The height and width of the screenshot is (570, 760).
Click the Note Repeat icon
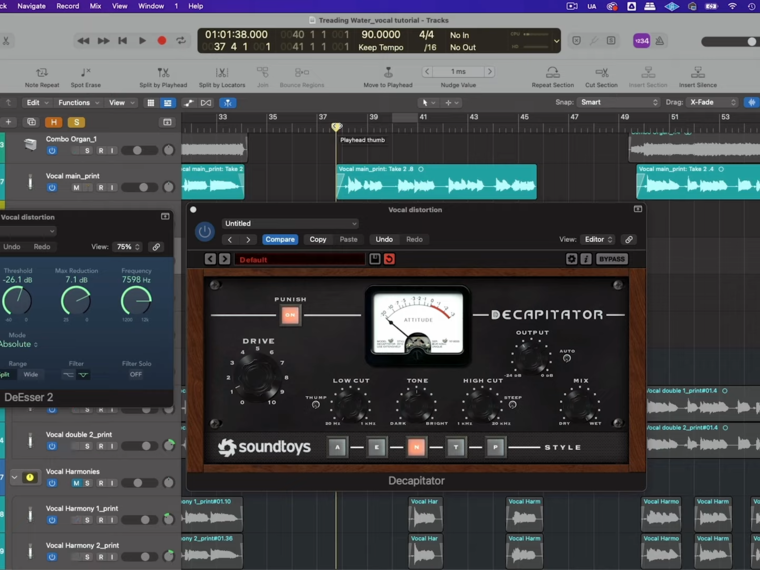point(41,73)
